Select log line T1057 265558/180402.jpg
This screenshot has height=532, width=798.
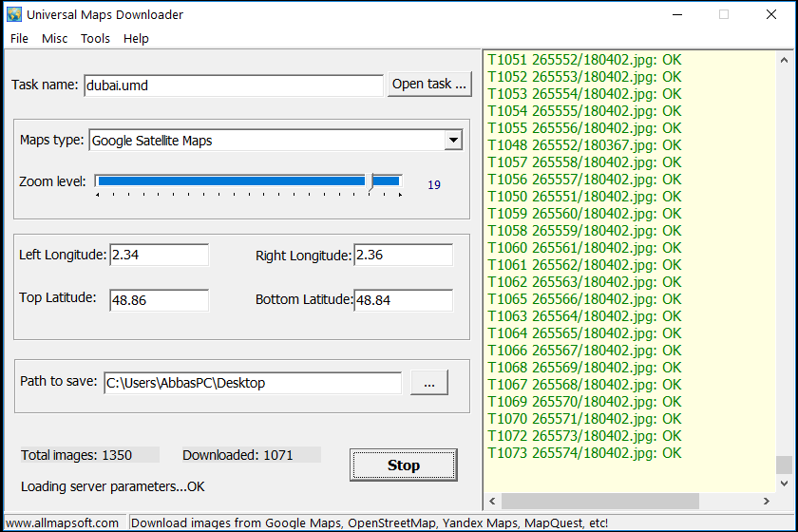coord(584,162)
